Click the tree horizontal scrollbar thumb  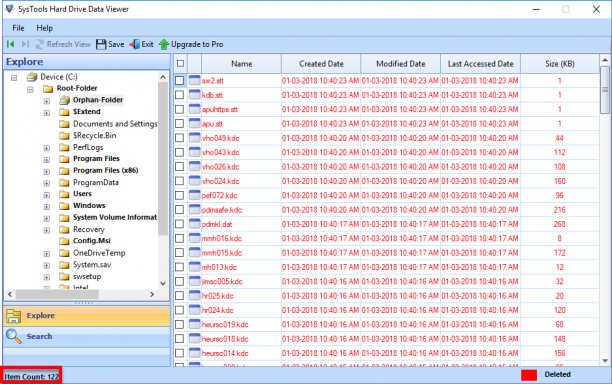tap(57, 294)
